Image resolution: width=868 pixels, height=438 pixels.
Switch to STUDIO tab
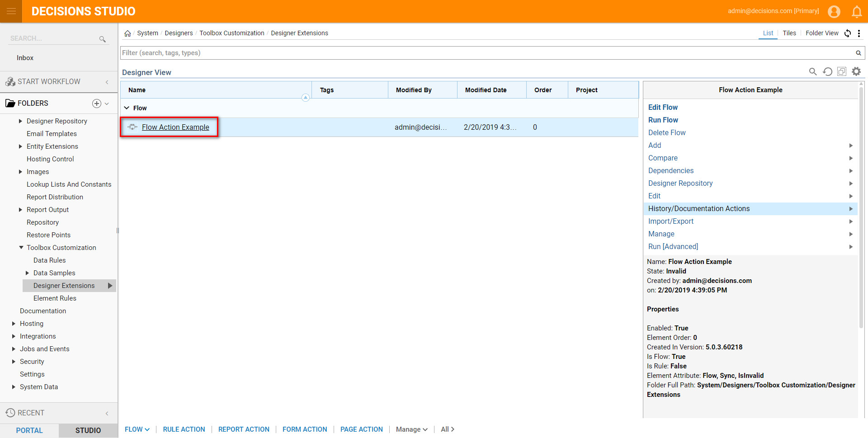pos(88,430)
